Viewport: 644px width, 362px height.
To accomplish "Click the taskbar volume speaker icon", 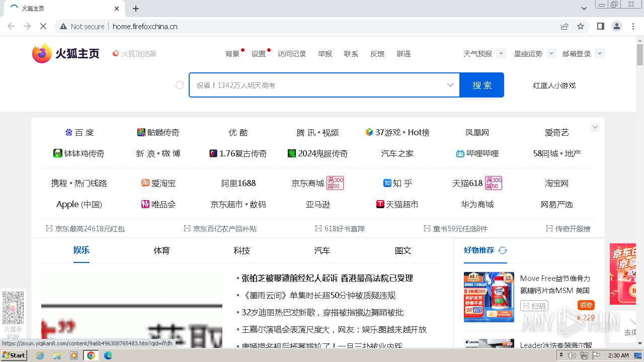I will (572, 355).
